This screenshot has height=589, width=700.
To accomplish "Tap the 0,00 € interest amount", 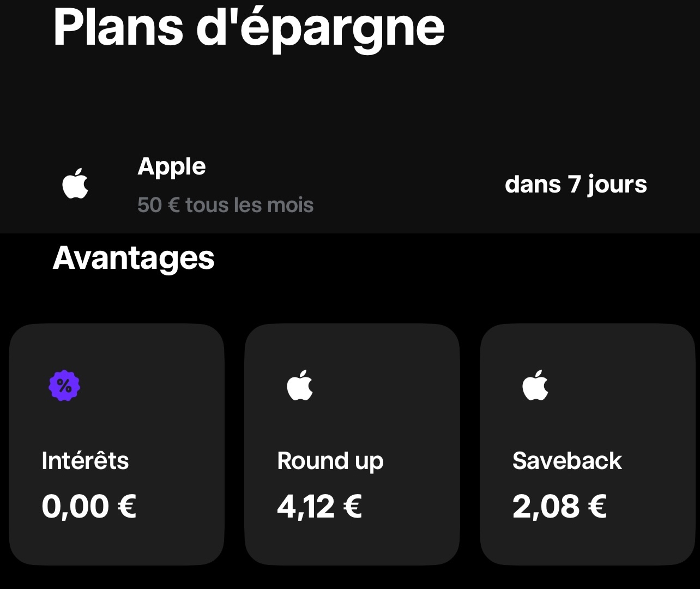I will [89, 506].
